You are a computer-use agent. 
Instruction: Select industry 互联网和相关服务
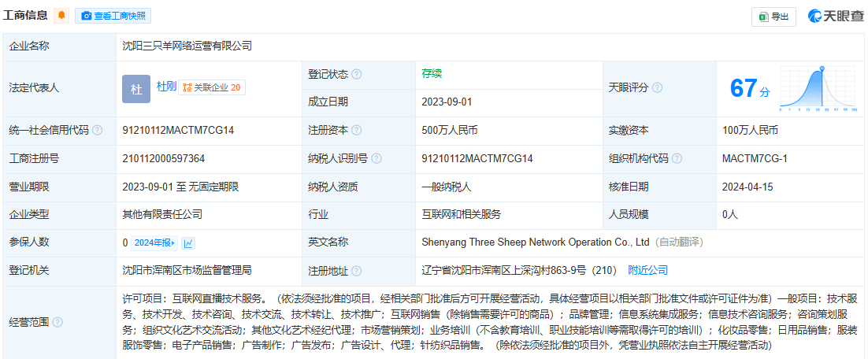[x=461, y=215]
